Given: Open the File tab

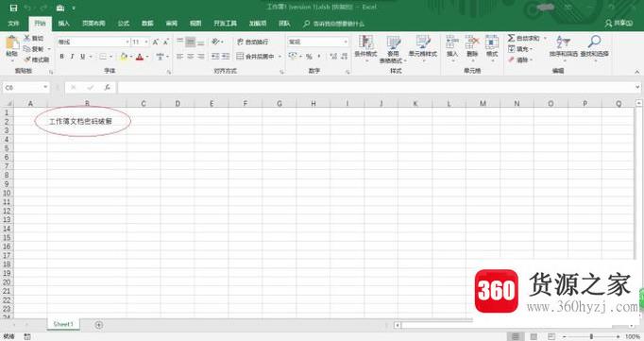Looking at the screenshot, I should click(13, 24).
